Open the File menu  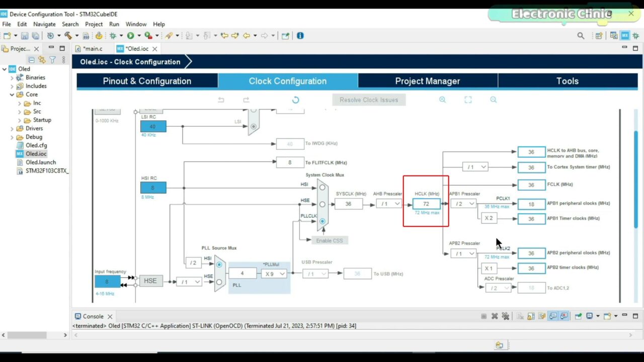pos(7,24)
